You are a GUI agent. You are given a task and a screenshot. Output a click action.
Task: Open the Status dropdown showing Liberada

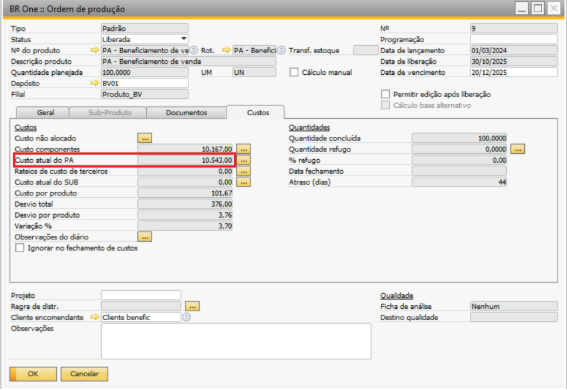[145, 39]
